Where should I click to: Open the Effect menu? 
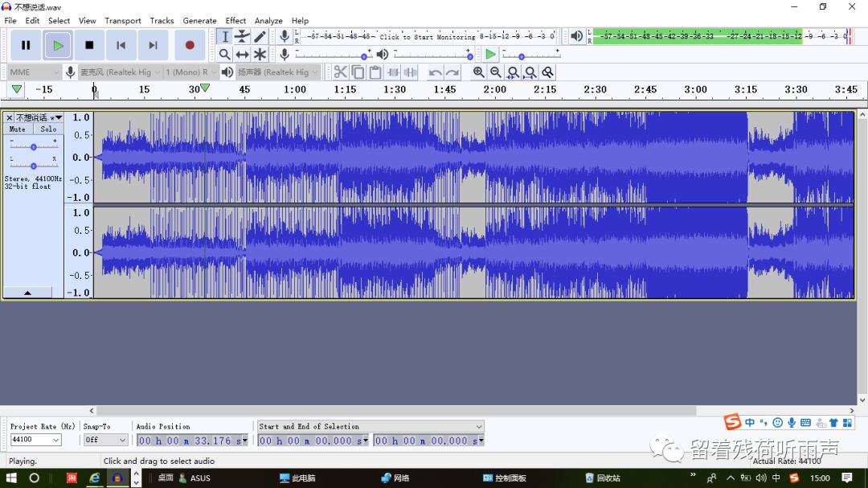coord(235,21)
